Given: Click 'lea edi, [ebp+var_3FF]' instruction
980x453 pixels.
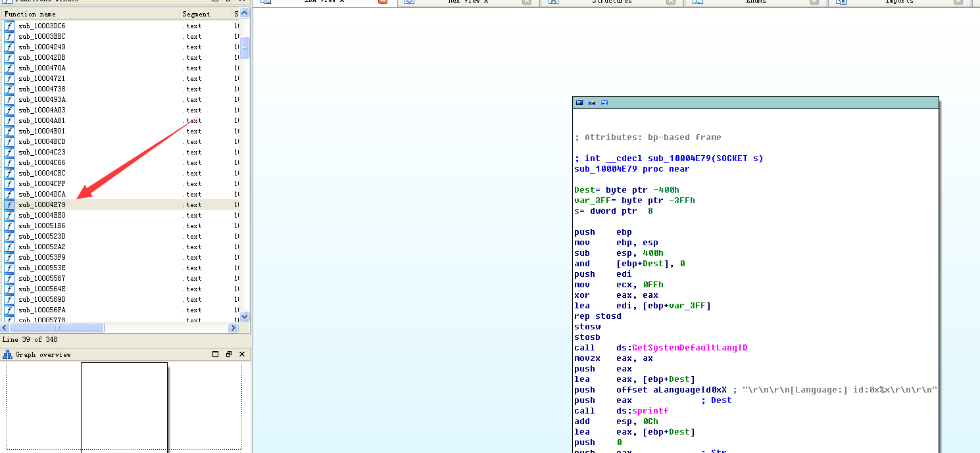Looking at the screenshot, I should [x=643, y=306].
